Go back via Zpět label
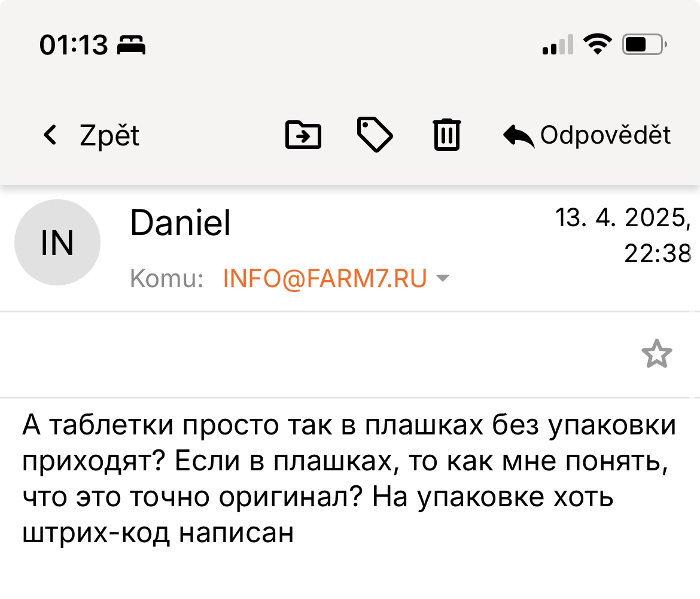This screenshot has width=700, height=599. pos(109,135)
